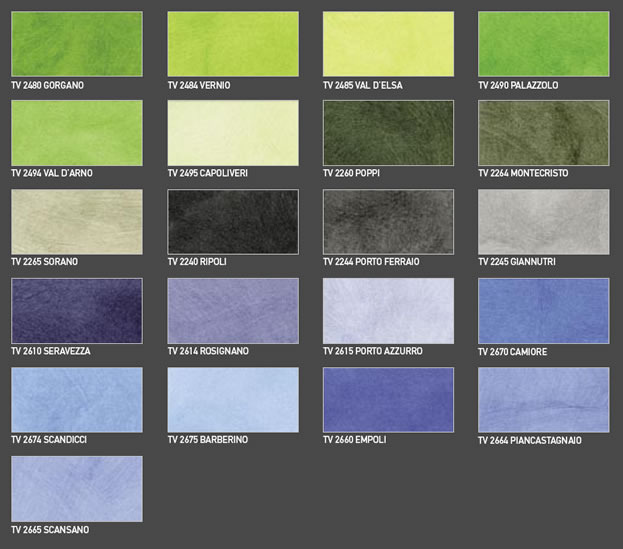Choose the TV 2485 Val d'Elsa swatch
623x549 pixels.
point(389,44)
